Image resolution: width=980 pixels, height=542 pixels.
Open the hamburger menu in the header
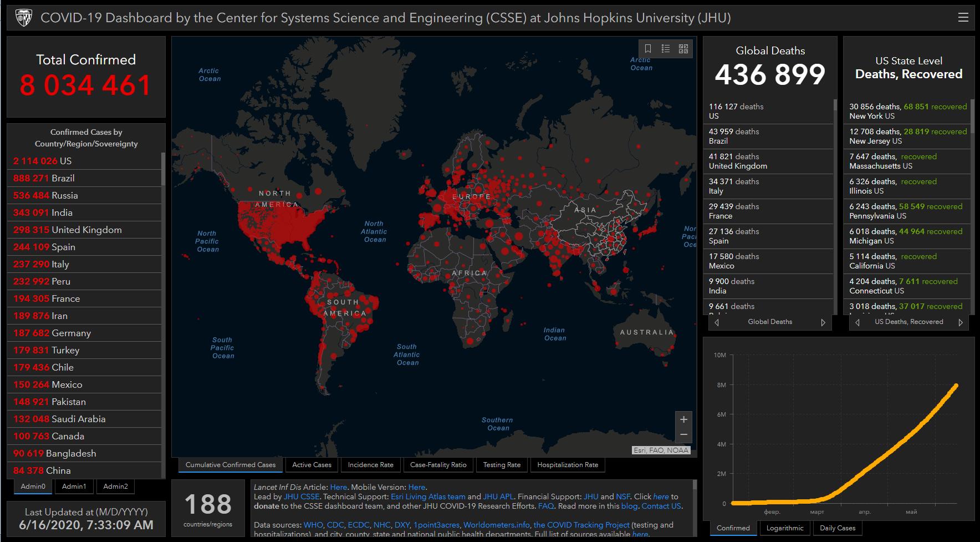963,18
